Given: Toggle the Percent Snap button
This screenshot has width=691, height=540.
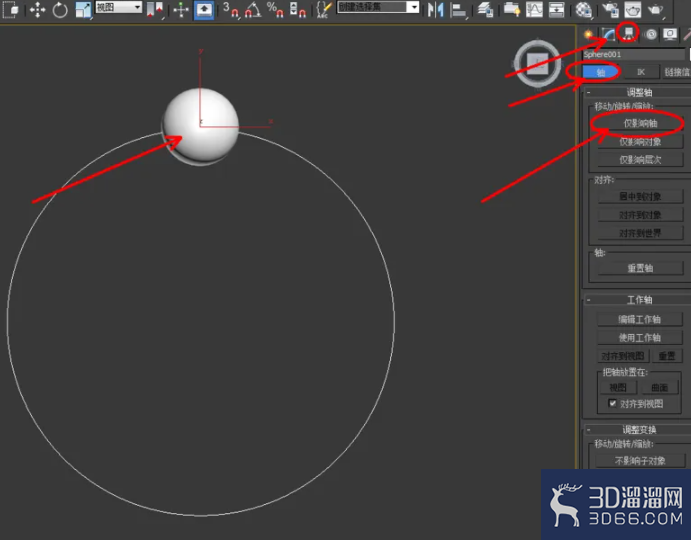Looking at the screenshot, I should click(x=275, y=9).
